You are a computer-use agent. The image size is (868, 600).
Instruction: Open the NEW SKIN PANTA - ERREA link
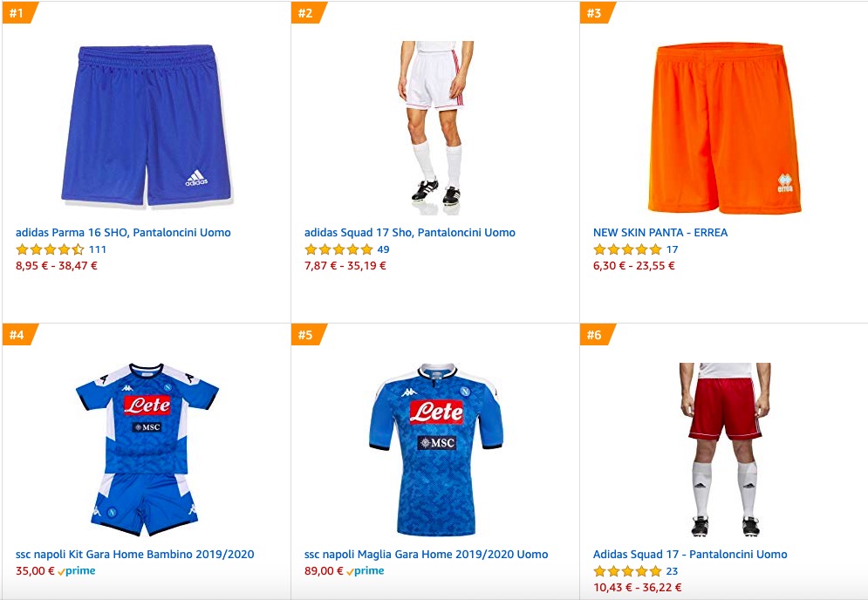click(660, 233)
